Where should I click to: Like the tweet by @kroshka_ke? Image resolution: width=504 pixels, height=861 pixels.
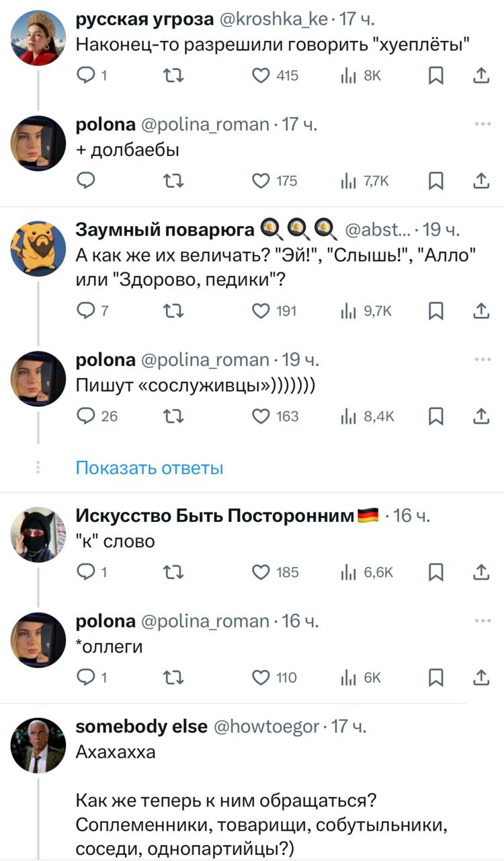261,77
